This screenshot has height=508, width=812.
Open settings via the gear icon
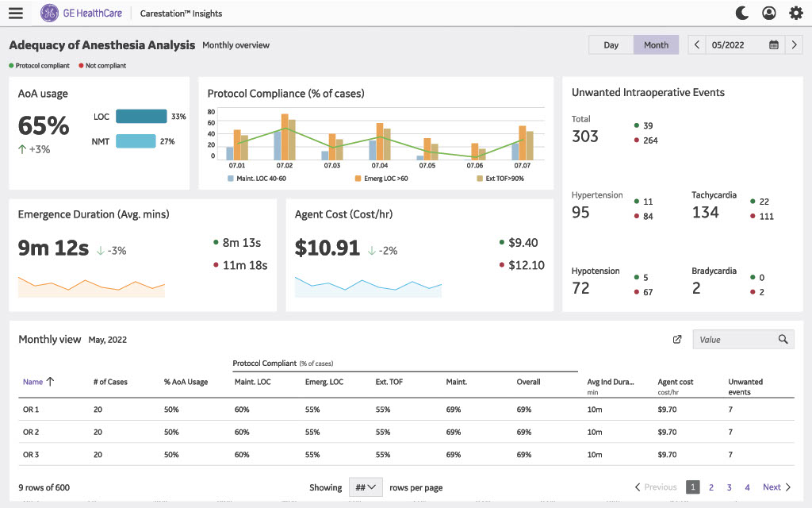point(795,13)
